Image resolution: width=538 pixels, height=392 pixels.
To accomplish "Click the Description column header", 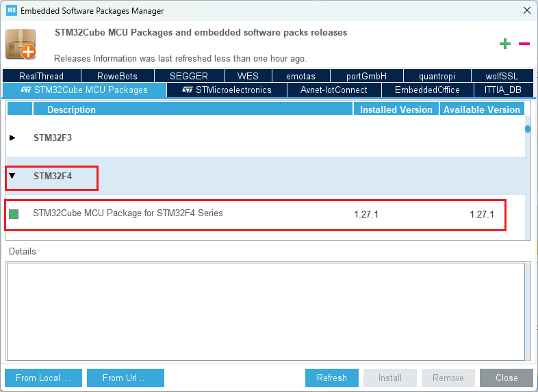I will point(71,109).
